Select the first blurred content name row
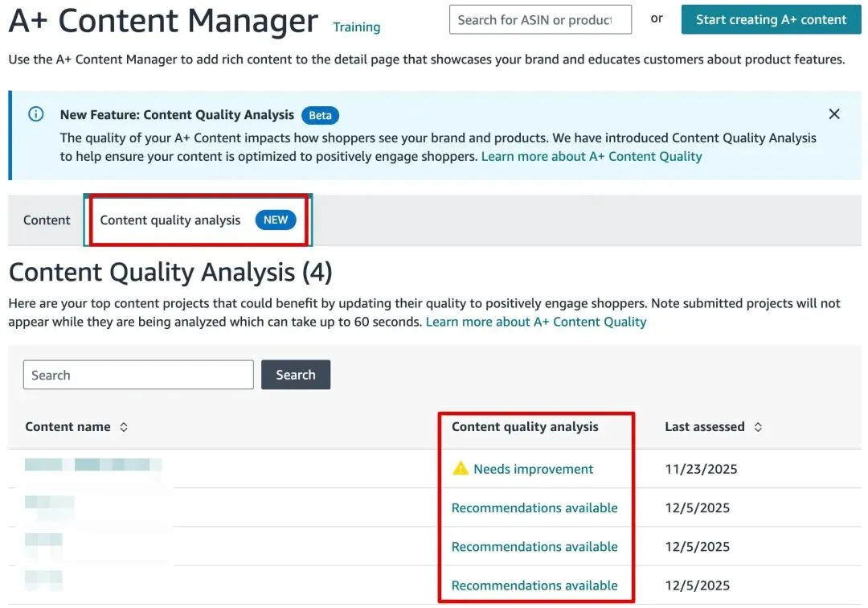 tap(93, 465)
